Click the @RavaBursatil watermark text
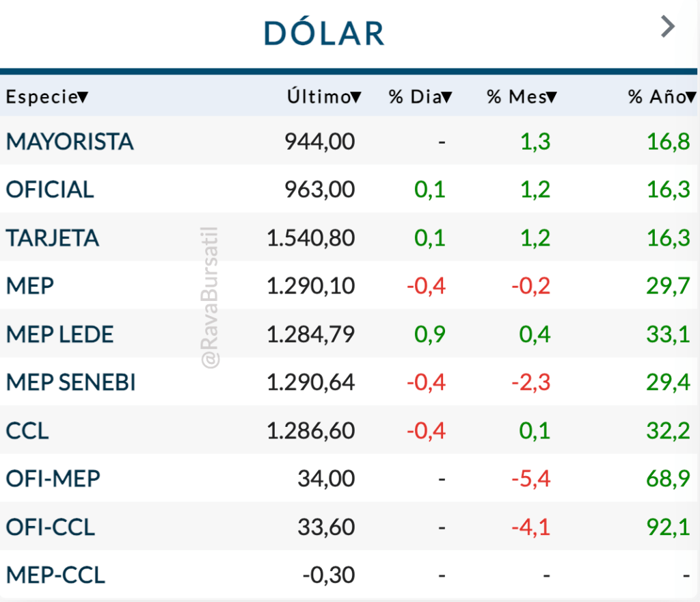The image size is (700, 602). (209, 299)
